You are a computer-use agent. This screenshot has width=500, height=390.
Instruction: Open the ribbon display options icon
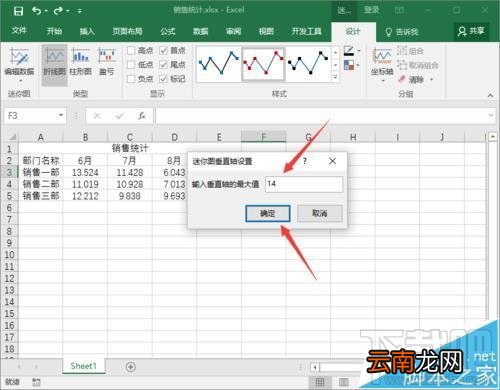point(399,11)
